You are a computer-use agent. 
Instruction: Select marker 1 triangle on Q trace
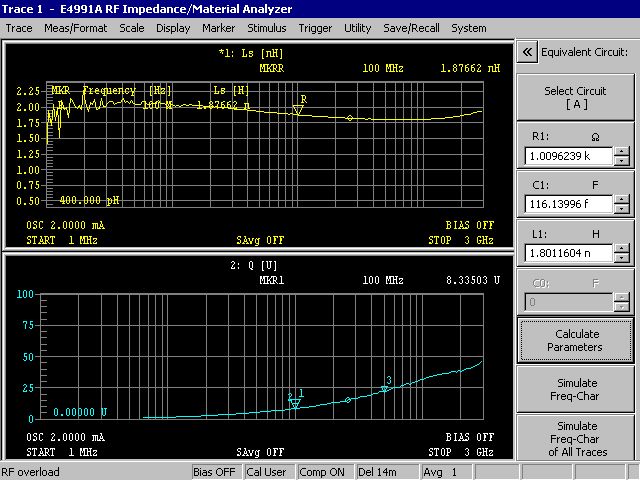click(x=295, y=403)
